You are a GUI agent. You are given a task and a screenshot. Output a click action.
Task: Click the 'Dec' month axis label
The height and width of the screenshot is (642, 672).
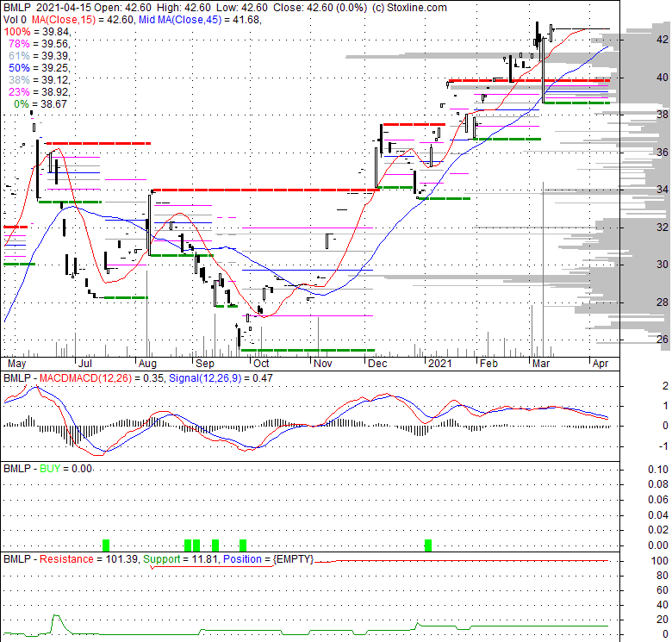tap(377, 364)
